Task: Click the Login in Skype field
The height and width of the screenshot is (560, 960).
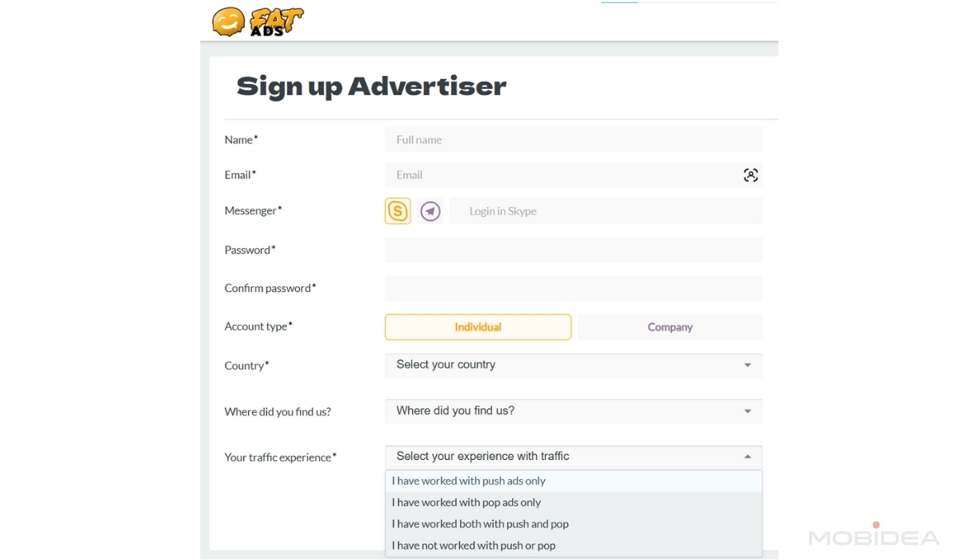Action: coord(606,211)
